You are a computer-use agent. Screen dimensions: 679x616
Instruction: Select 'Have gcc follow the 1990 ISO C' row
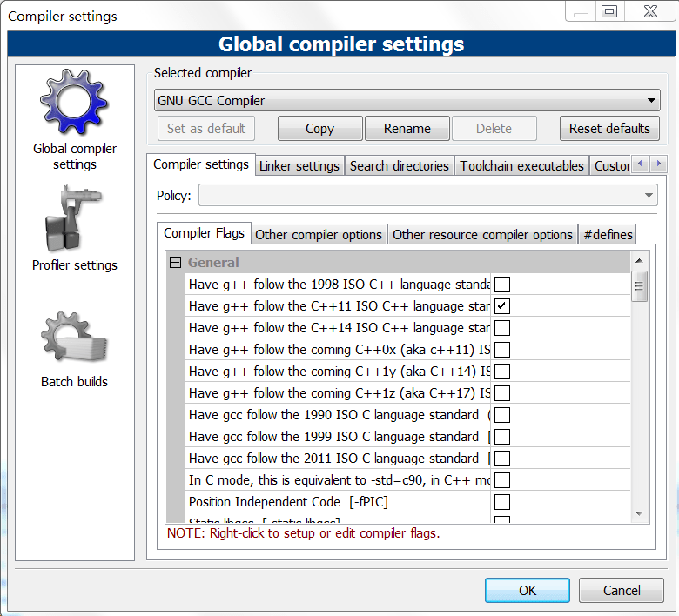pyautogui.click(x=407, y=415)
